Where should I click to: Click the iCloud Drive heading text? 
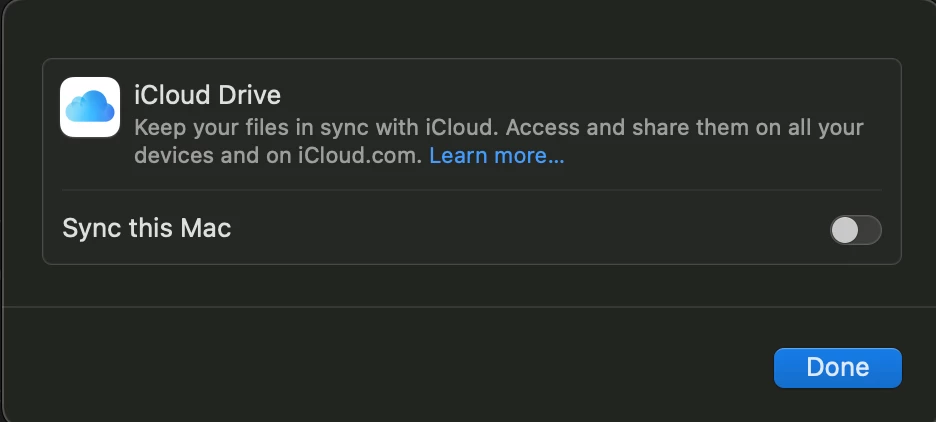pyautogui.click(x=207, y=95)
